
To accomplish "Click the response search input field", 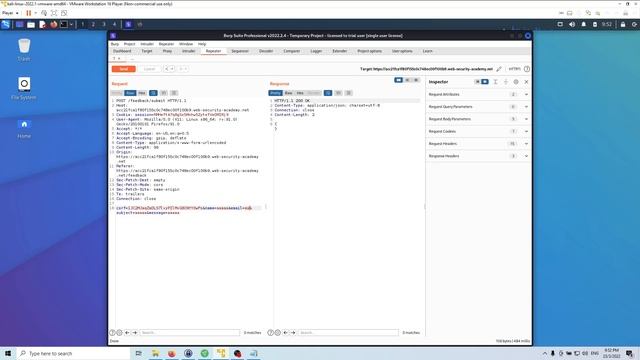I will tap(348, 333).
